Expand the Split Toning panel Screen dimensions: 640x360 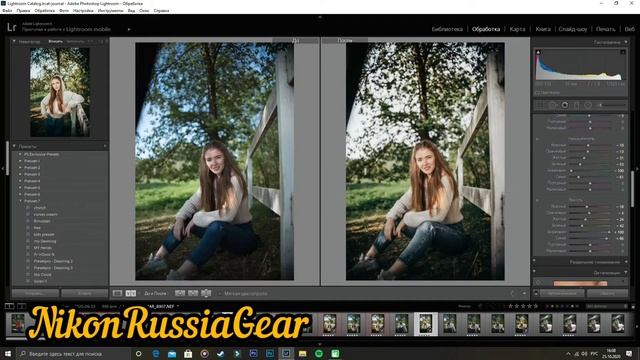click(626, 262)
